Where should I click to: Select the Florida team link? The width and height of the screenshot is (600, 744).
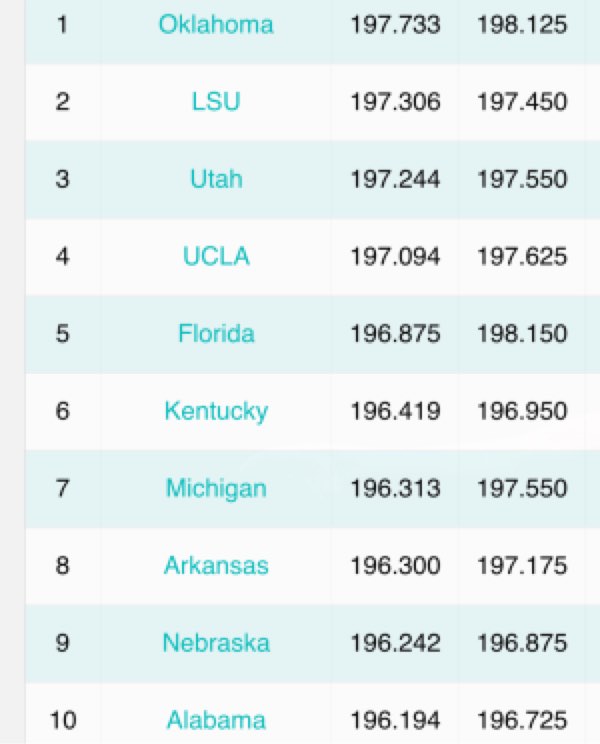pos(216,333)
